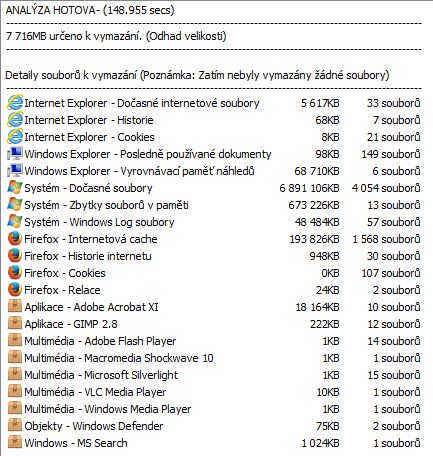Click the Firefox icon next to Internetová cache
This screenshot has height=456, width=433.
[15, 239]
